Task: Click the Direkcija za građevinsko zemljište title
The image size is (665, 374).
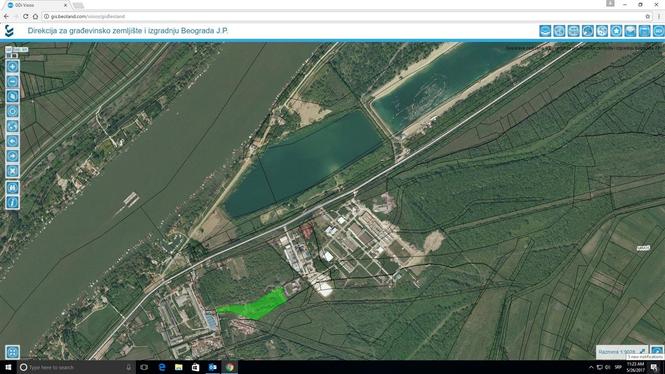Action: click(128, 31)
